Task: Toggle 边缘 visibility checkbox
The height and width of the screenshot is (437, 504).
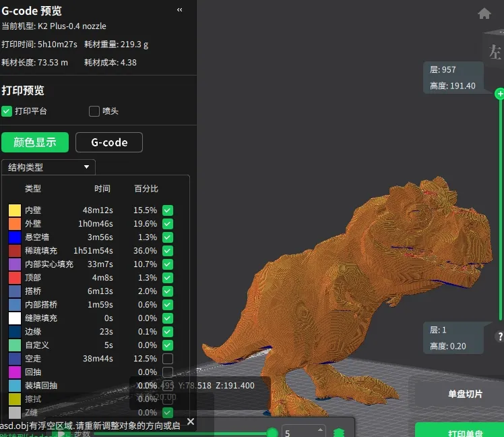Action: coord(168,332)
